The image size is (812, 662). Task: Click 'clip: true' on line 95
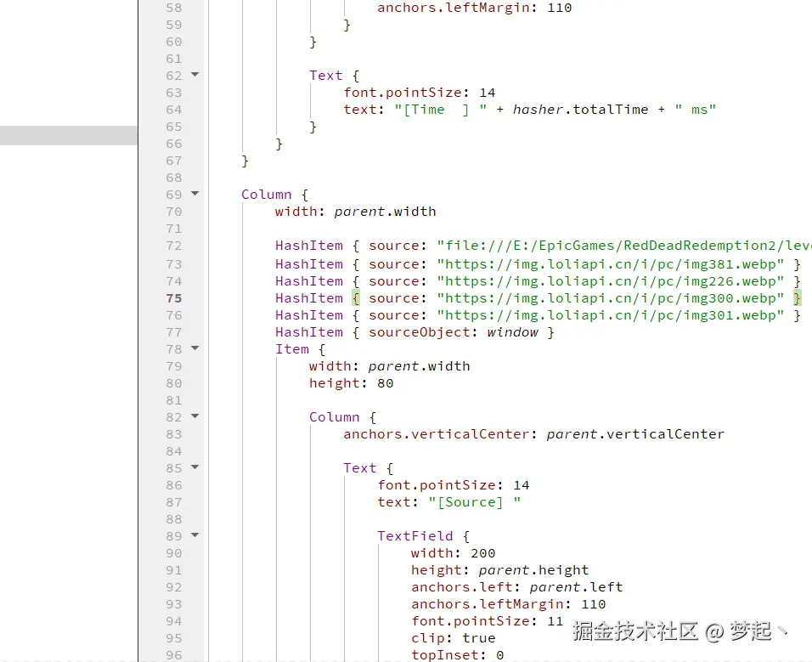453,638
